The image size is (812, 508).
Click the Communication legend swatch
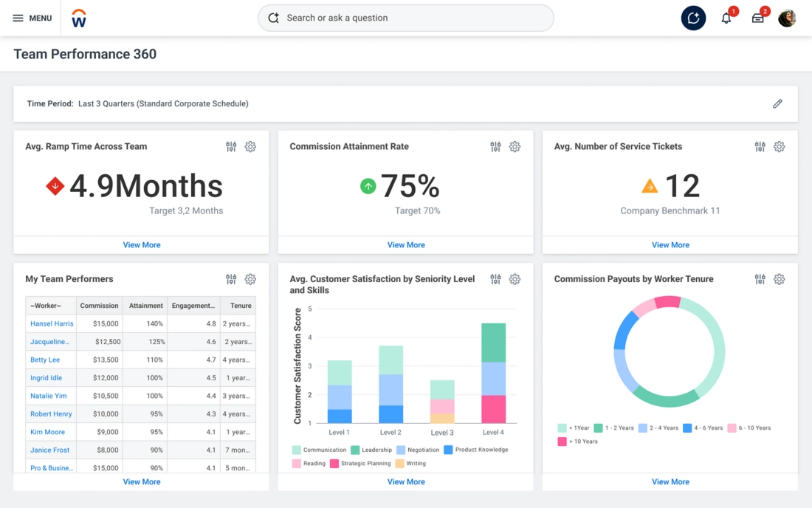[296, 450]
